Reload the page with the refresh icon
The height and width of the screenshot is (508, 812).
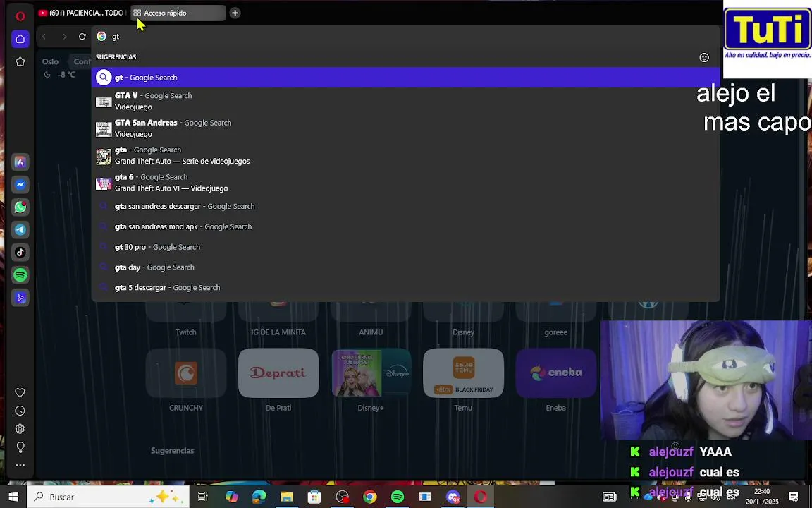(x=82, y=36)
